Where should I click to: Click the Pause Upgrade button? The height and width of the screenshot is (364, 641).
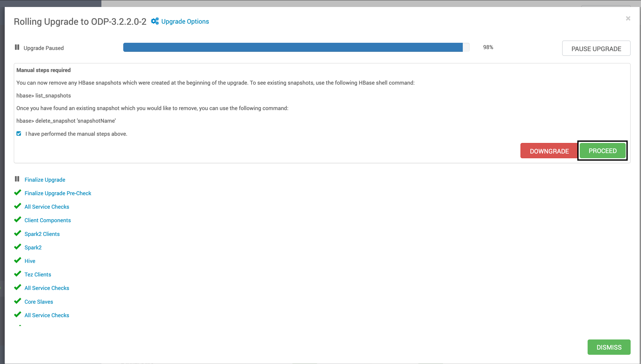(x=596, y=48)
